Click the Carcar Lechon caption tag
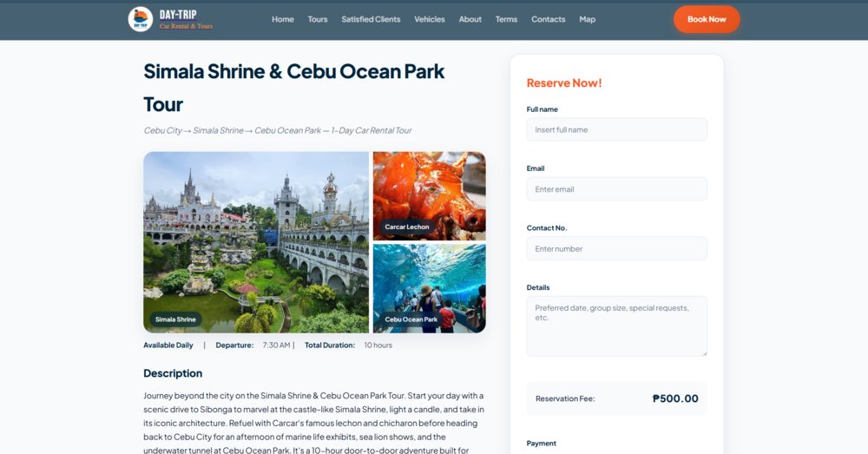Image resolution: width=868 pixels, height=454 pixels. (407, 227)
